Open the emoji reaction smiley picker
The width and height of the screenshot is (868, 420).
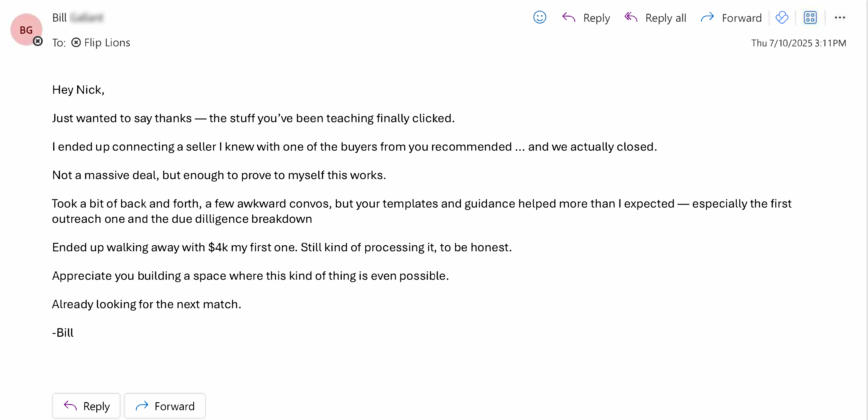540,18
